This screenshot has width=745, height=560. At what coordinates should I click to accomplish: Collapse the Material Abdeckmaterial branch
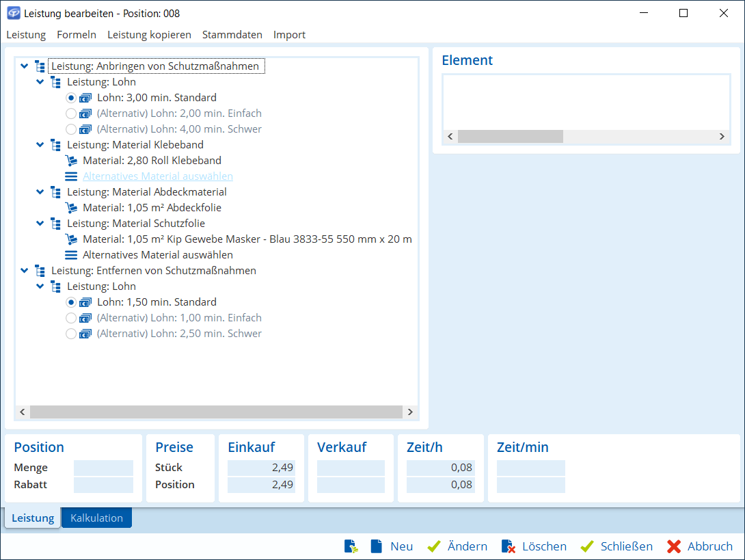point(40,192)
